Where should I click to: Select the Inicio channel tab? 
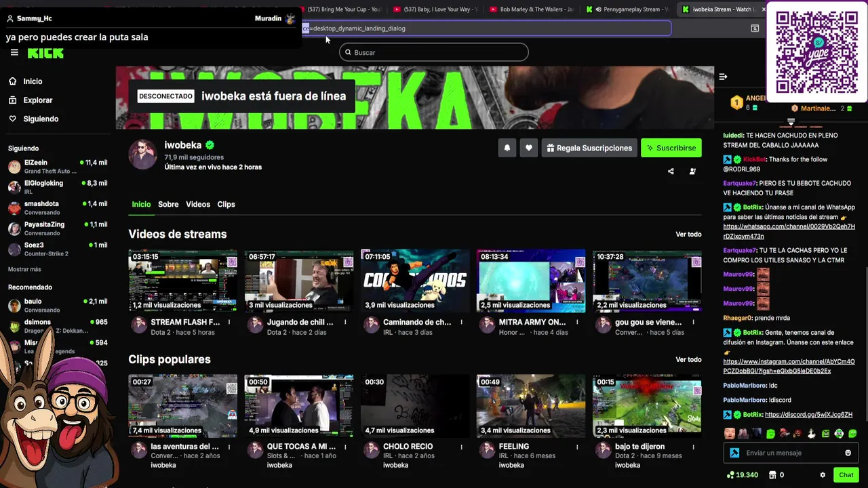coord(141,204)
